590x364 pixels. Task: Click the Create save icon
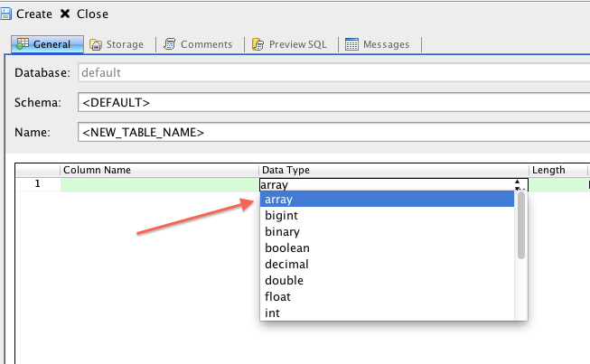pos(5,14)
